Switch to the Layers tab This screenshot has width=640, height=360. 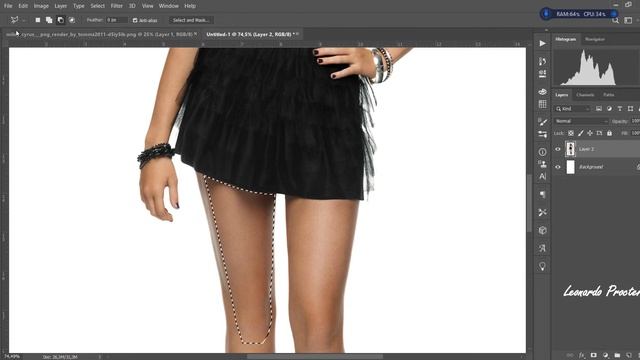coord(562,95)
